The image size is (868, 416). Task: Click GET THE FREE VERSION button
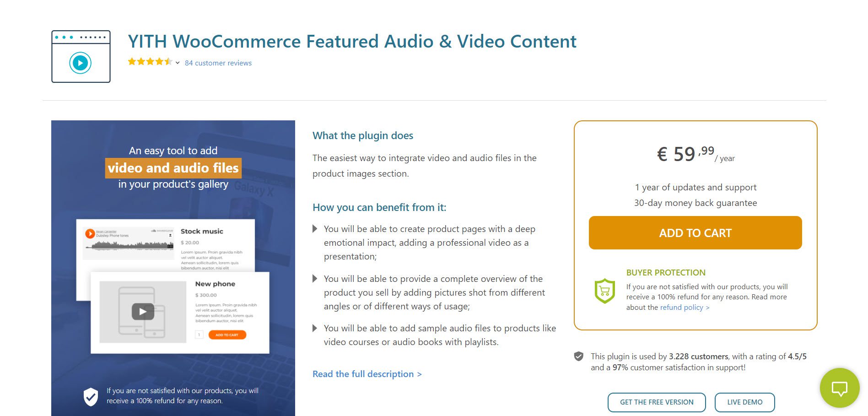657,402
